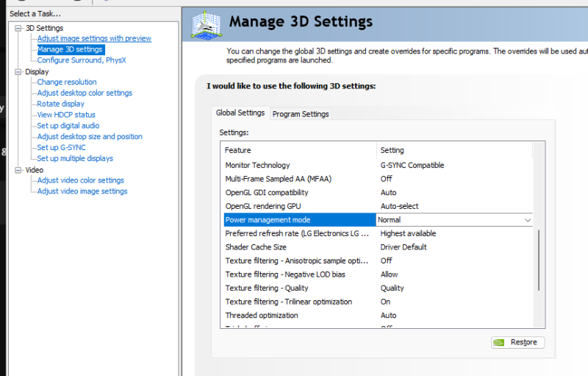Viewport: 588px width, 376px height.
Task: Click the Feature column header
Action: pyautogui.click(x=300, y=150)
